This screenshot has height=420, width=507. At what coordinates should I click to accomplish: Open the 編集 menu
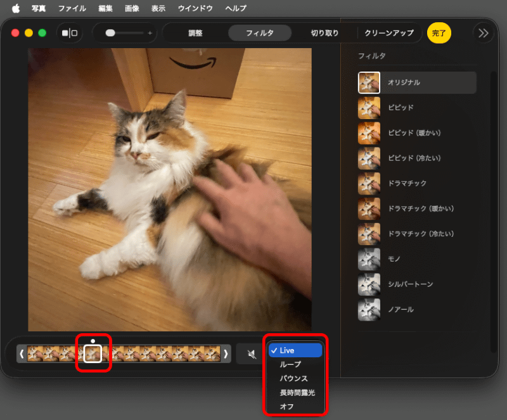pyautogui.click(x=105, y=8)
